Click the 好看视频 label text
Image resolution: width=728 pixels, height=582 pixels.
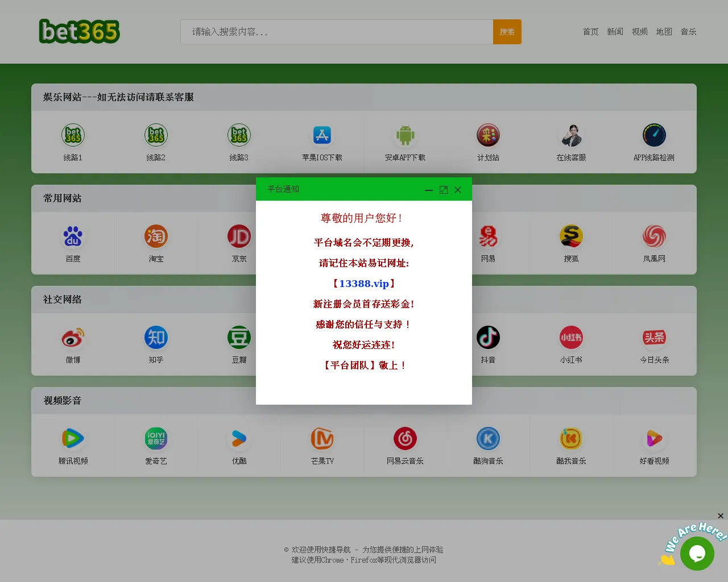(x=654, y=461)
